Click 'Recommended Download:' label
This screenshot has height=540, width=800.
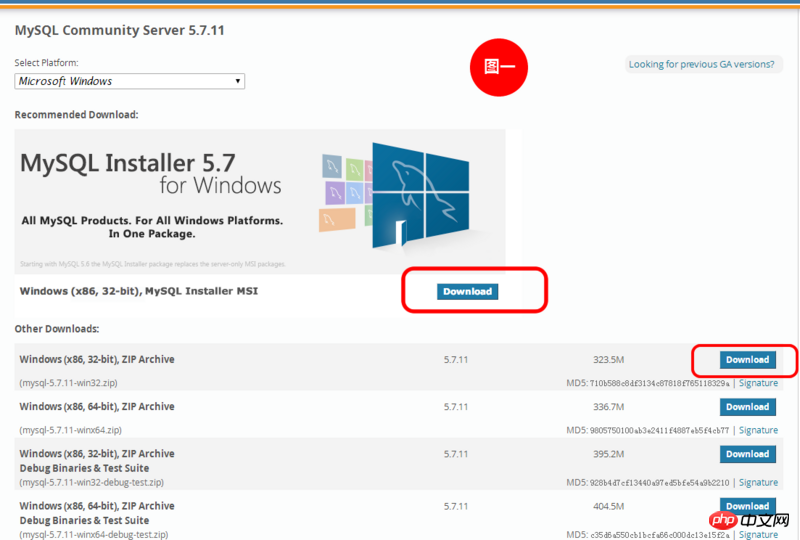[x=76, y=114]
